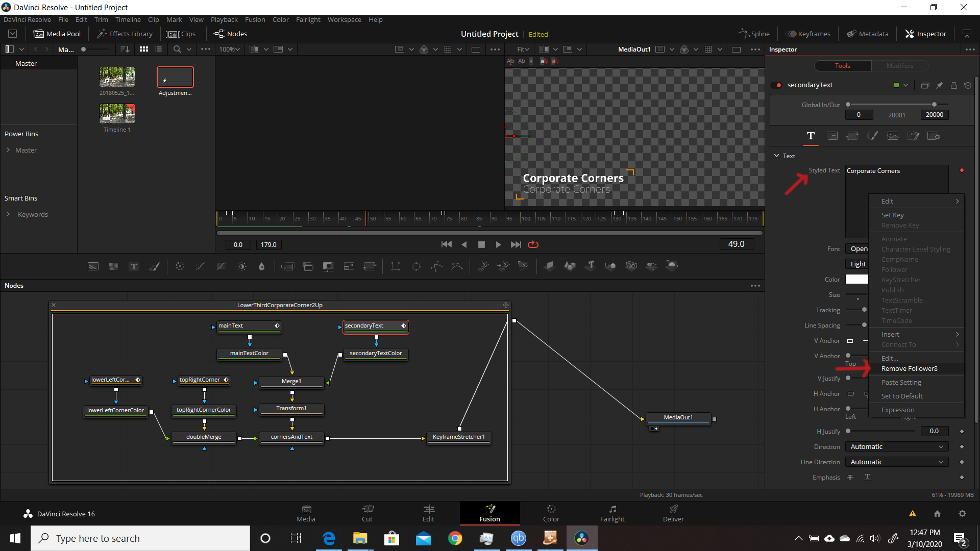Open the Line Direction Automatic dropdown
The height and width of the screenshot is (551, 980).
tap(897, 462)
